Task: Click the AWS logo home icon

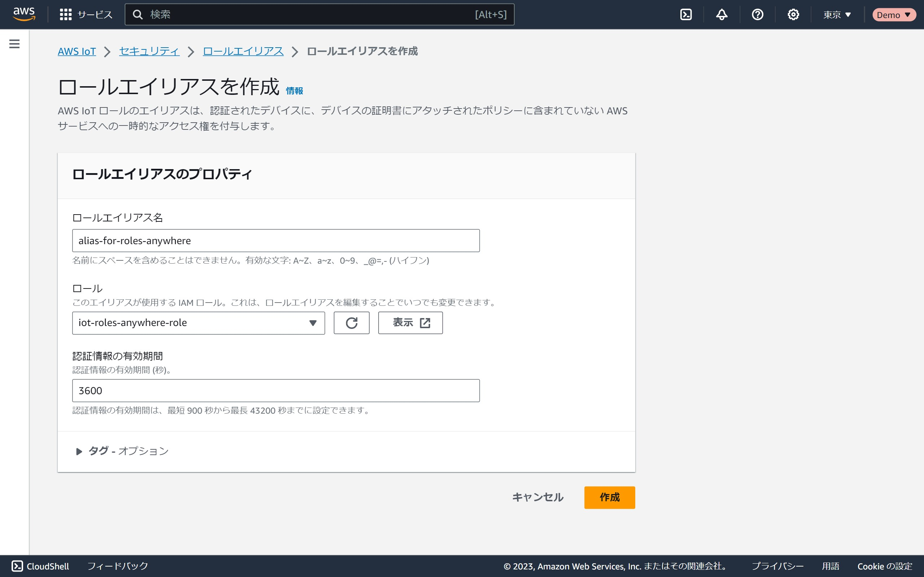Action: click(24, 14)
